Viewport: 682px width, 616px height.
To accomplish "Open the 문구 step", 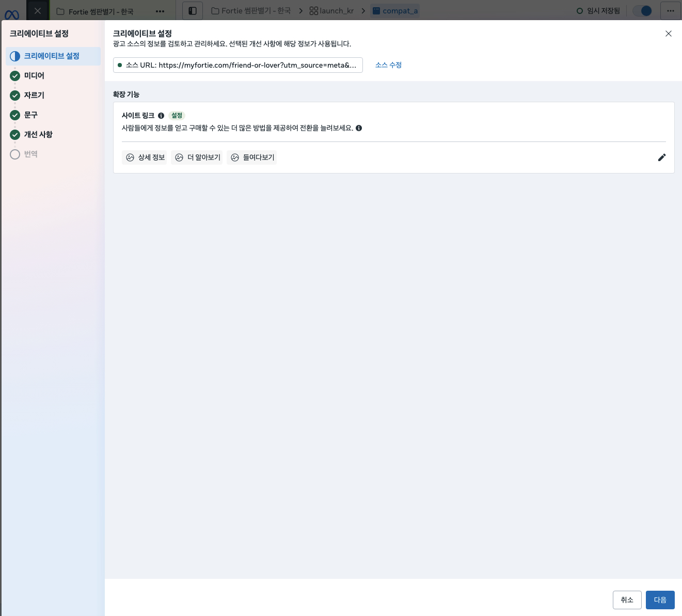I will 31,115.
